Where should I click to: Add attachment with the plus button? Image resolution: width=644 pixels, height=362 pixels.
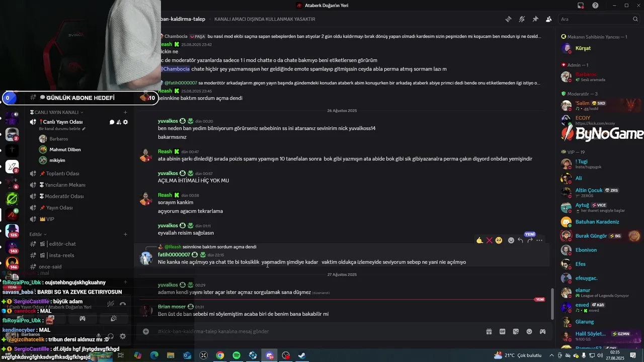click(x=146, y=331)
